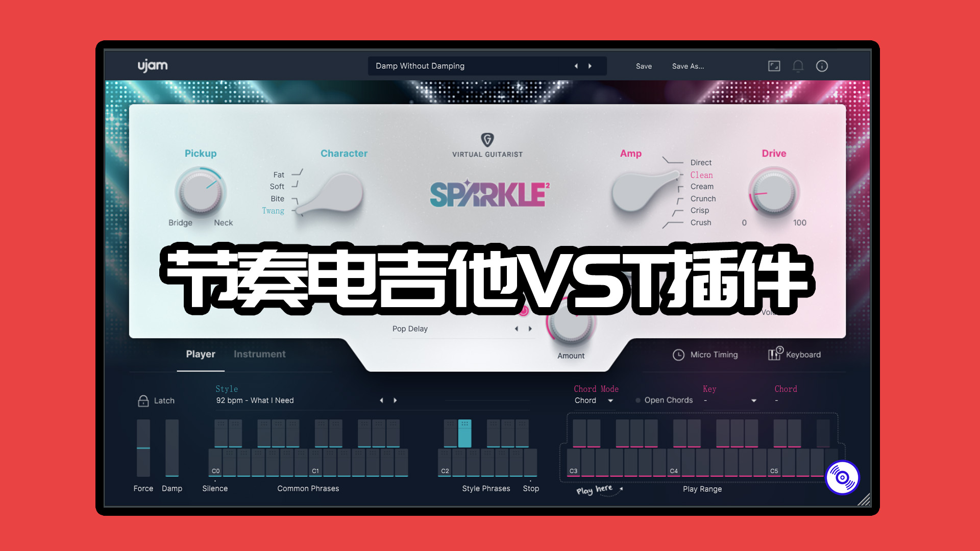Click the Save As button
The height and width of the screenshot is (551, 980).
point(688,65)
